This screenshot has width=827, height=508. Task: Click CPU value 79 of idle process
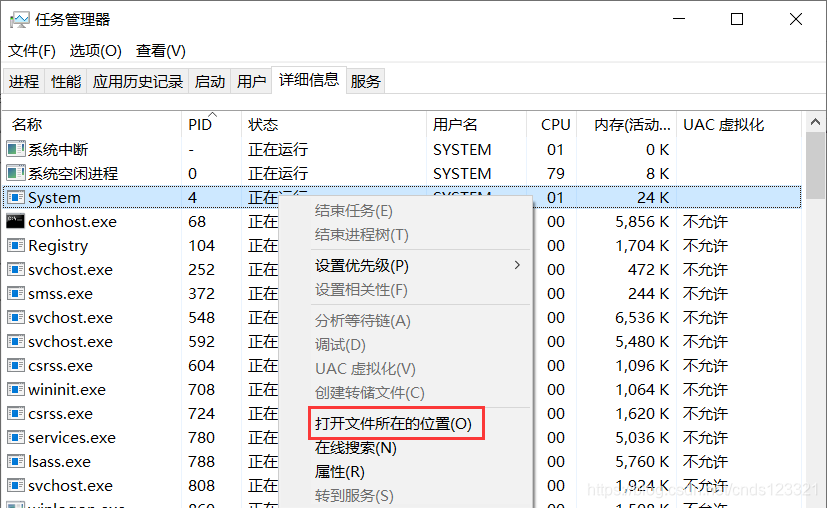[x=556, y=173]
